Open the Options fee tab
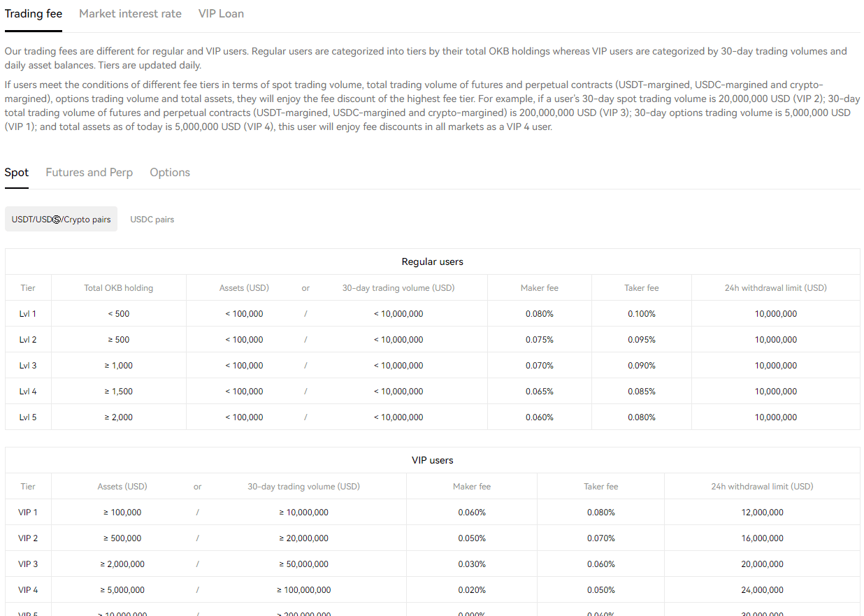Image resolution: width=864 pixels, height=616 pixels. (x=170, y=173)
